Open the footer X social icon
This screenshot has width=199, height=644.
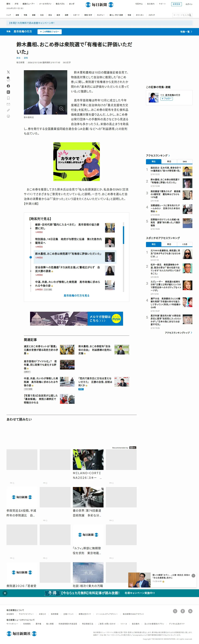pos(175,611)
